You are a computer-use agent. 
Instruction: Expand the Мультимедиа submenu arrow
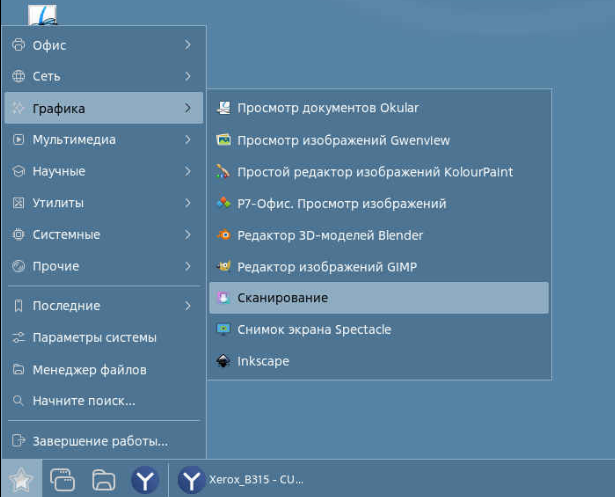coord(188,140)
